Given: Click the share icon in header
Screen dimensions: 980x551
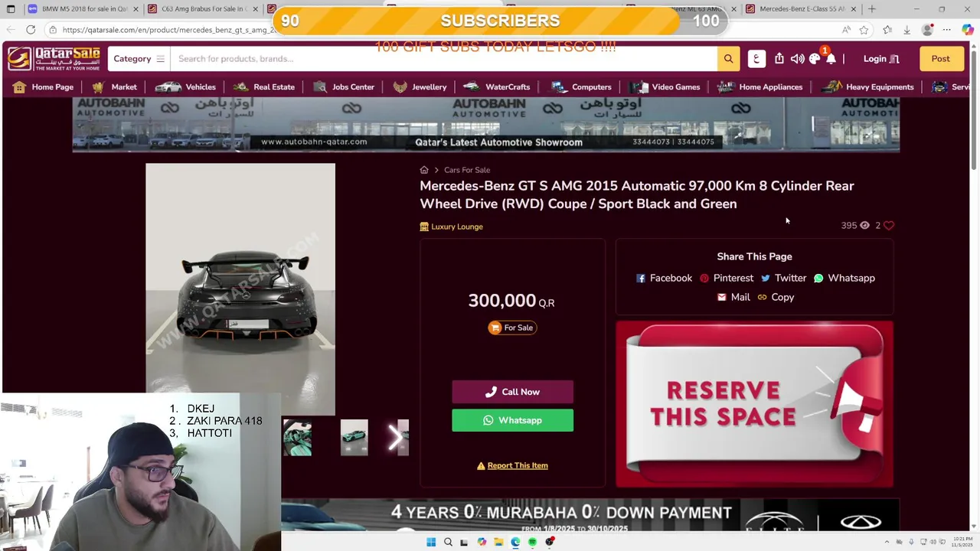Looking at the screenshot, I should pos(779,59).
